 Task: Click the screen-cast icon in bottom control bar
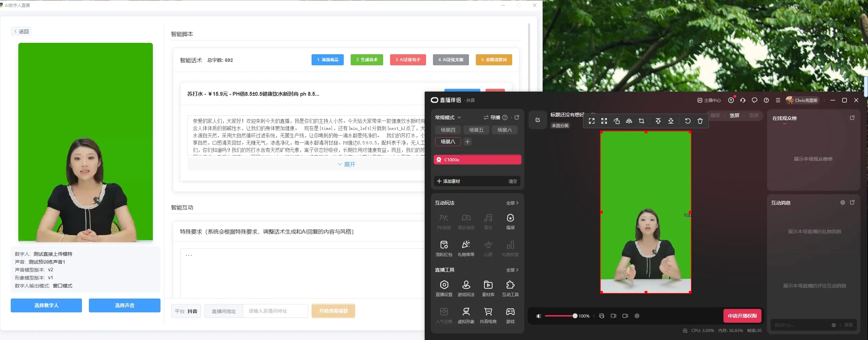tap(613, 316)
